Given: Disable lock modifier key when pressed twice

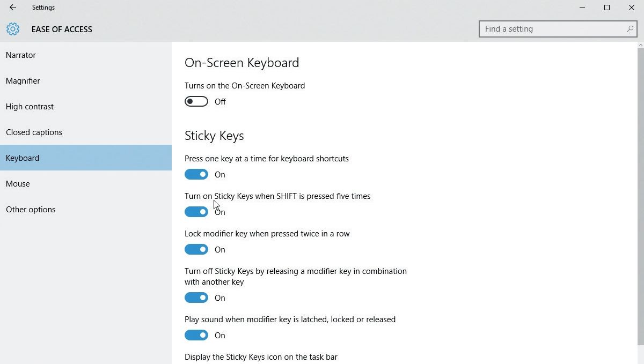Looking at the screenshot, I should point(196,249).
